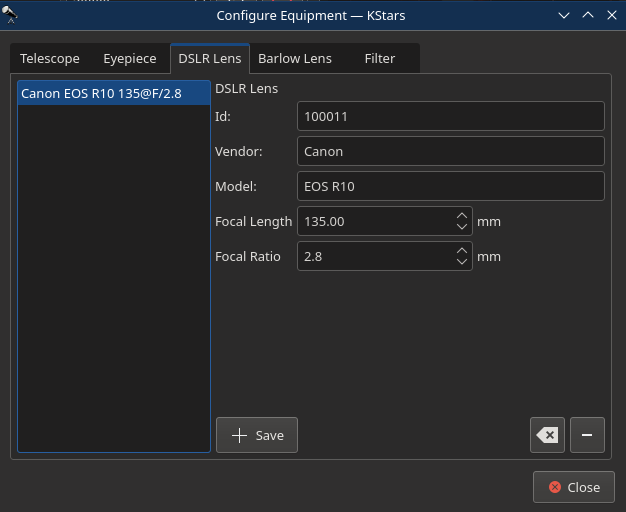Increase Focal Ratio with up arrow

click(x=462, y=251)
